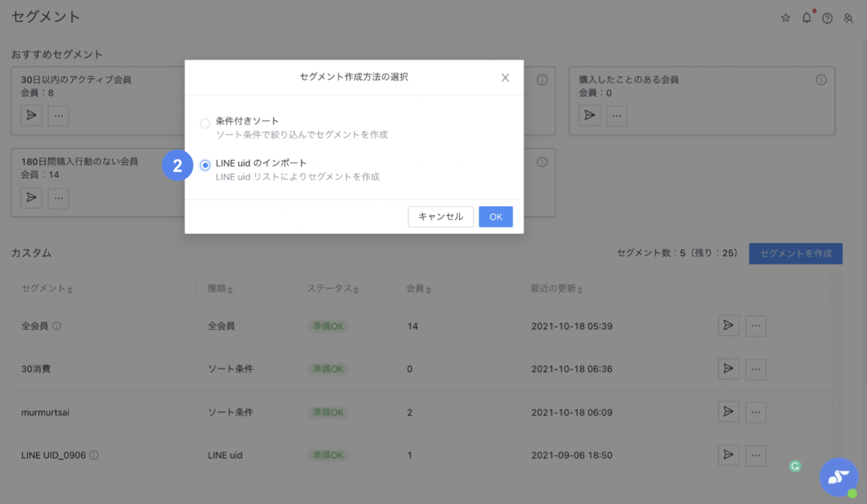This screenshot has height=504, width=867.
Task: Open the user account icon
Action: point(848,18)
